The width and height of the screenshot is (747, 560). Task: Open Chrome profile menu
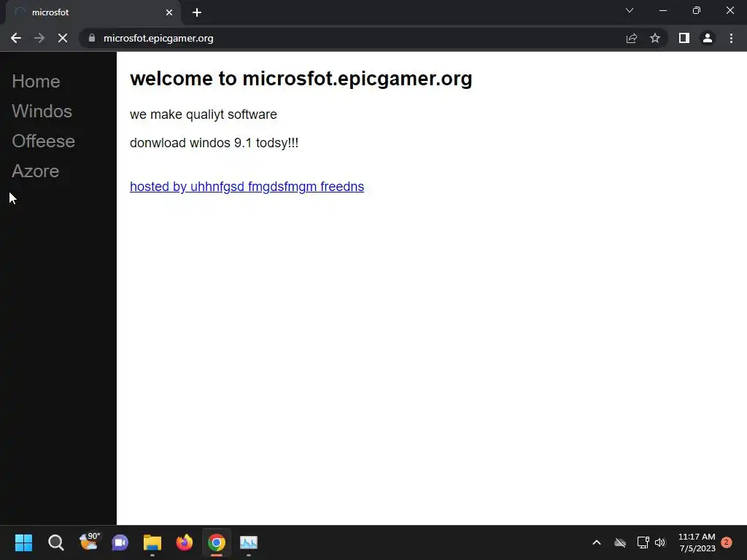click(x=708, y=38)
